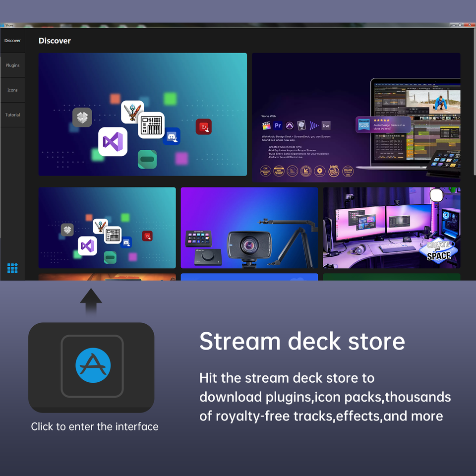Click the Live icon in the Audio Design Desk banner
476x476 pixels.
point(326,125)
